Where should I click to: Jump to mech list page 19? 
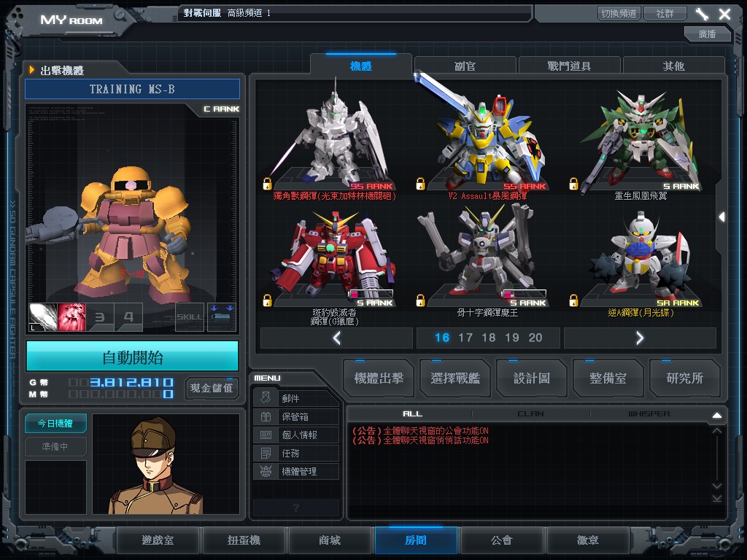[x=512, y=338]
